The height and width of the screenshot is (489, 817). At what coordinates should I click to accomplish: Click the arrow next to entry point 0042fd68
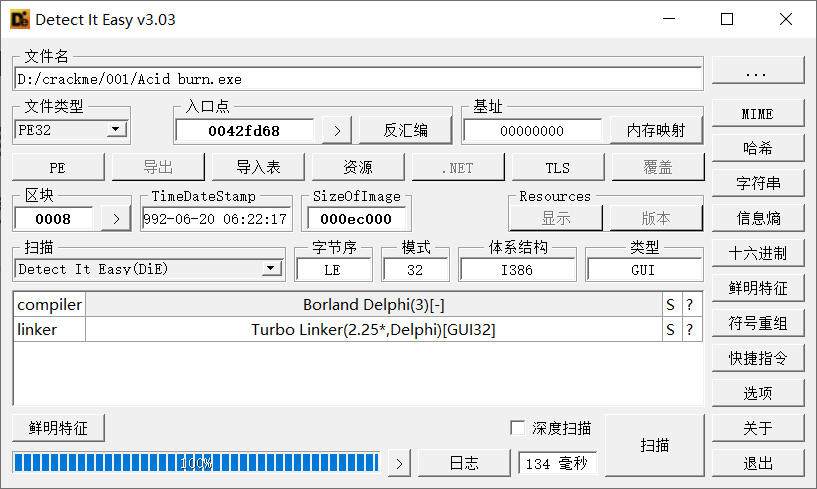[x=337, y=130]
